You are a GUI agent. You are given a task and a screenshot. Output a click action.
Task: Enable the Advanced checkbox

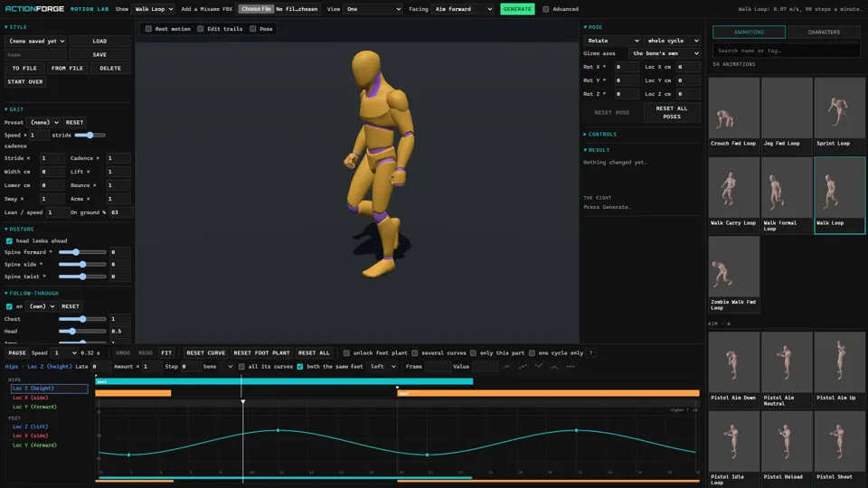click(546, 9)
